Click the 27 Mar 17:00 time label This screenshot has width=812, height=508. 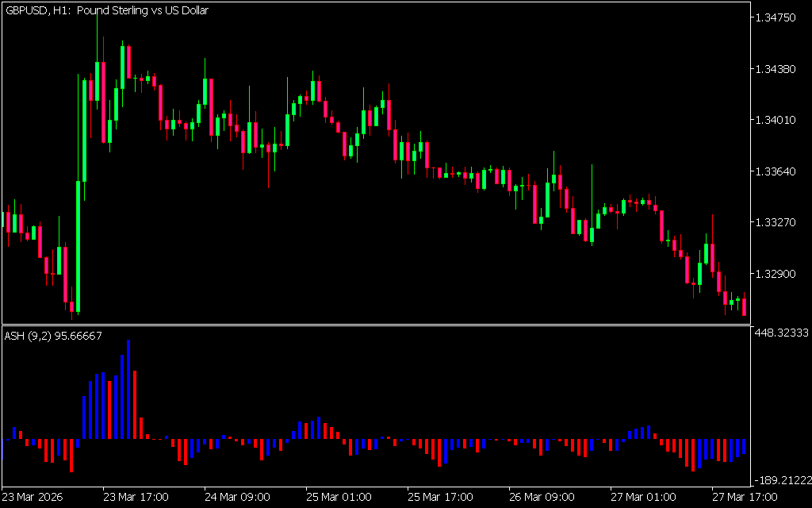(x=743, y=497)
